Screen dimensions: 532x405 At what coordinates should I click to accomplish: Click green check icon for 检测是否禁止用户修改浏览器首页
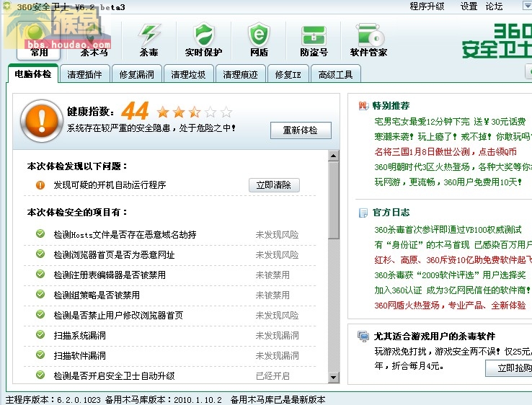(x=40, y=314)
